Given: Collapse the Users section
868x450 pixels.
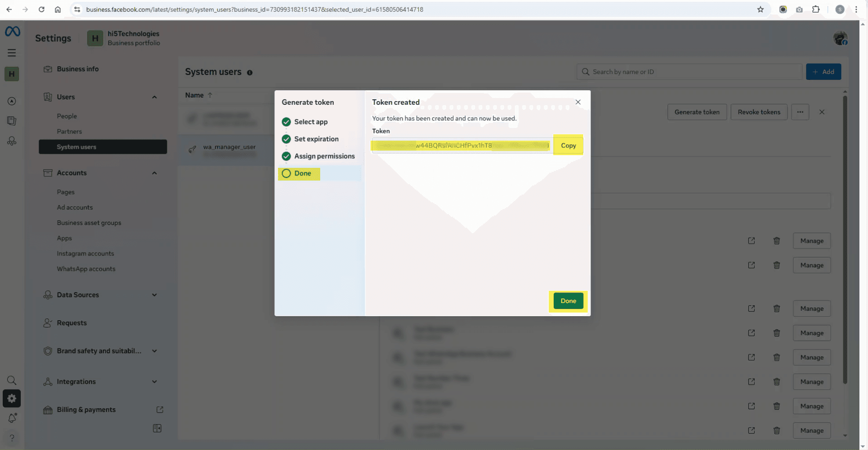Looking at the screenshot, I should [154, 97].
